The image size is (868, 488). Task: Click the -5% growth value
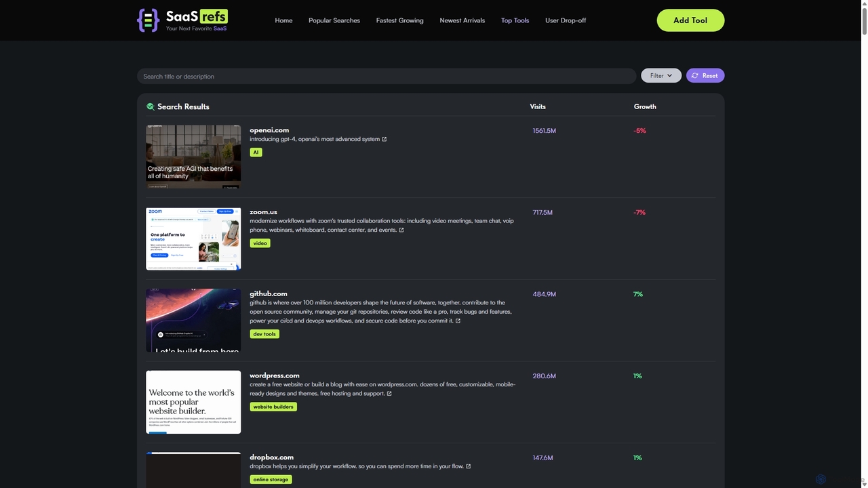[639, 131]
